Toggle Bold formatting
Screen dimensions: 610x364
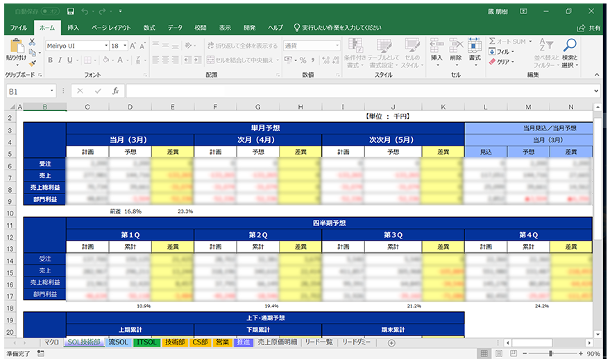pyautogui.click(x=50, y=61)
